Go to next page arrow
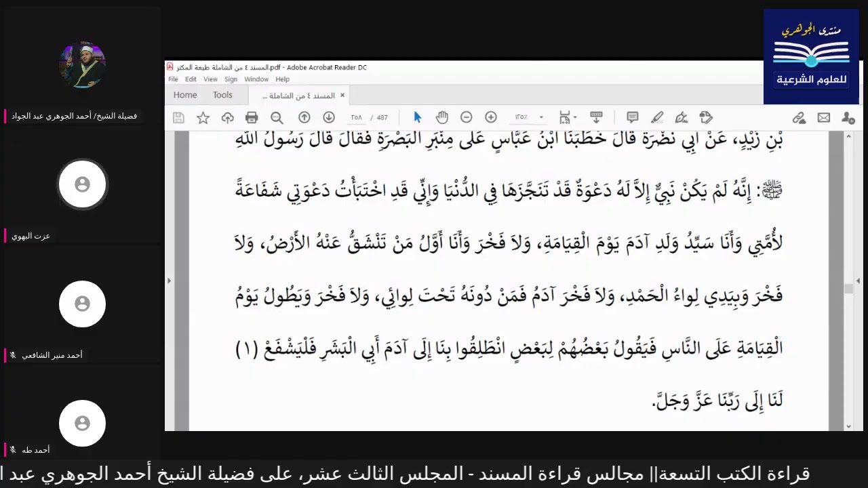 (x=329, y=117)
